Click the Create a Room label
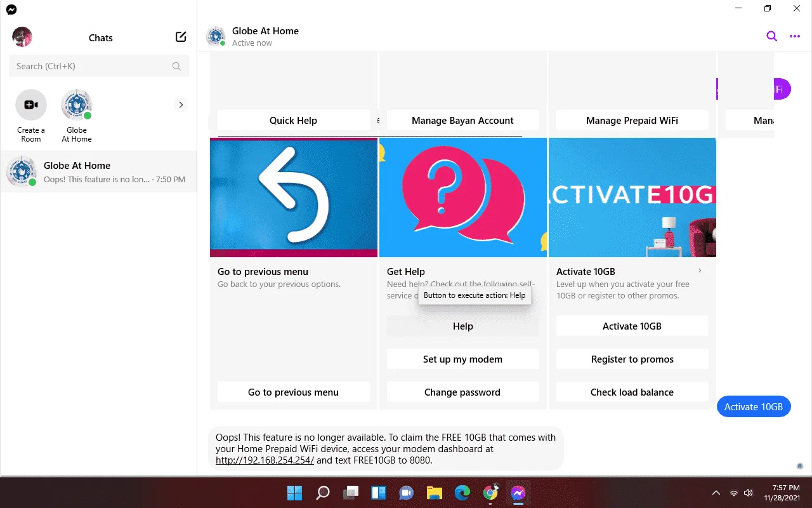The height and width of the screenshot is (508, 812). tap(31, 135)
